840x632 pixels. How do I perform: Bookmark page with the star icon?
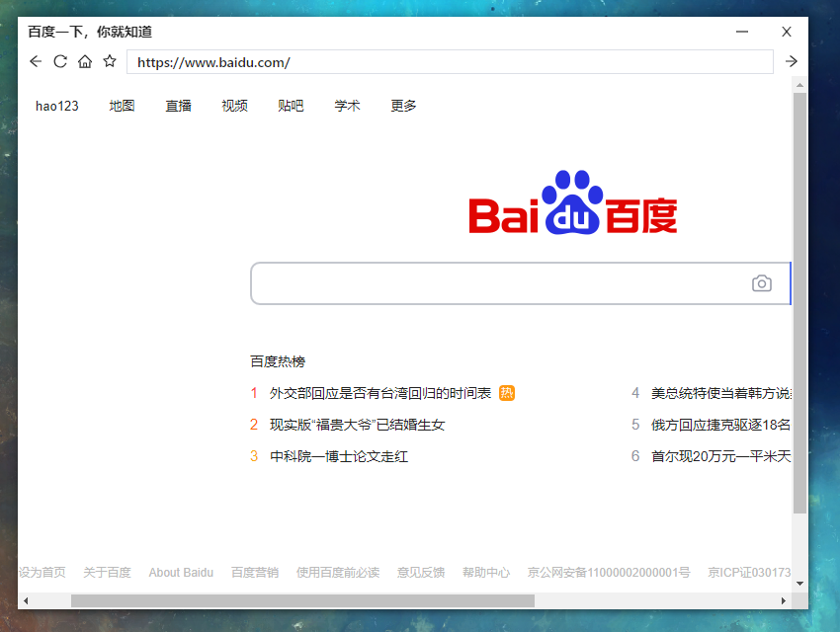(110, 61)
